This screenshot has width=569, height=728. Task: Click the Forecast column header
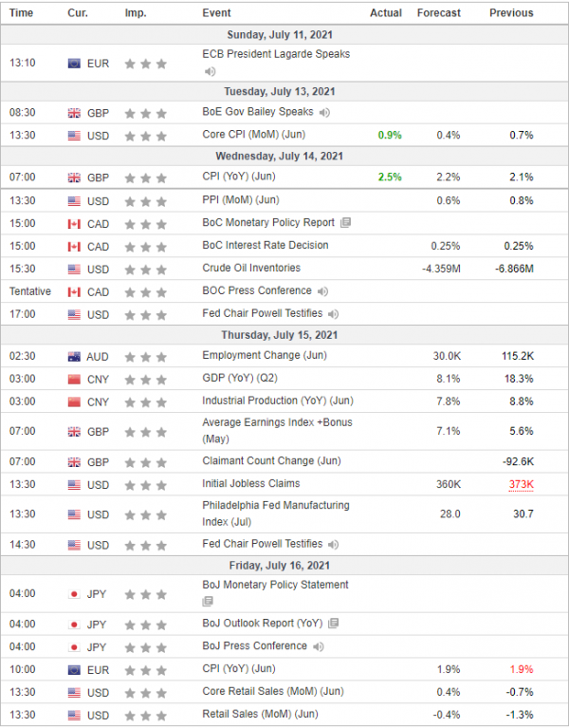439,13
